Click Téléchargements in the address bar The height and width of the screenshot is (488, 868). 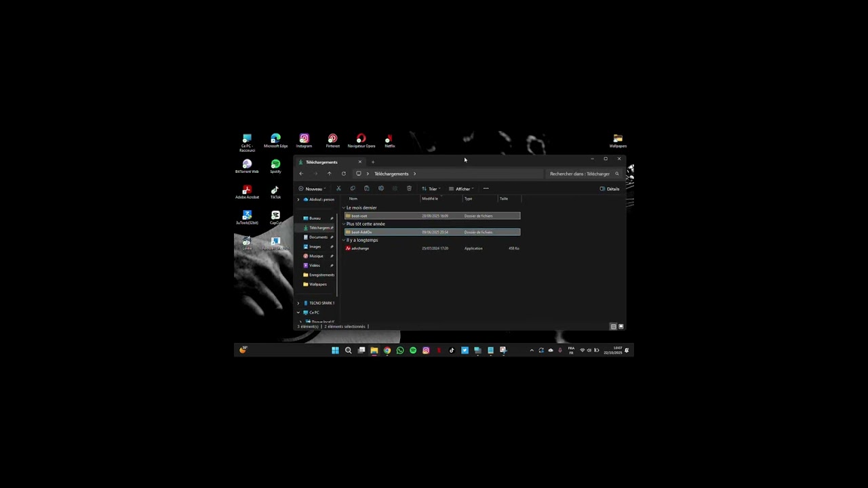point(391,174)
